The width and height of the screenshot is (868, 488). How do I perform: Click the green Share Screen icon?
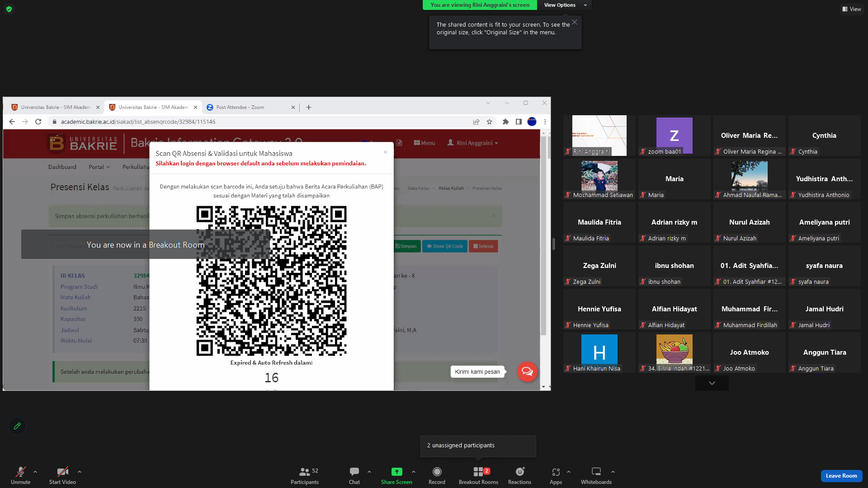point(396,472)
